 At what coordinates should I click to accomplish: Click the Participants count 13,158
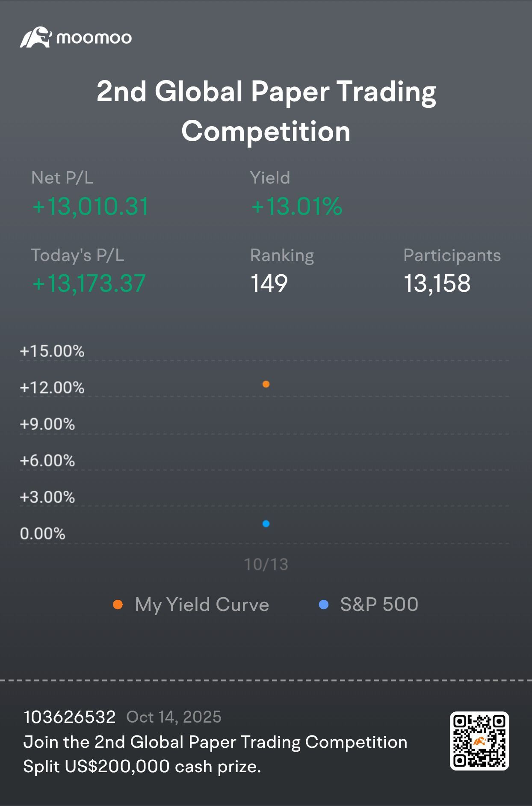[x=437, y=284]
